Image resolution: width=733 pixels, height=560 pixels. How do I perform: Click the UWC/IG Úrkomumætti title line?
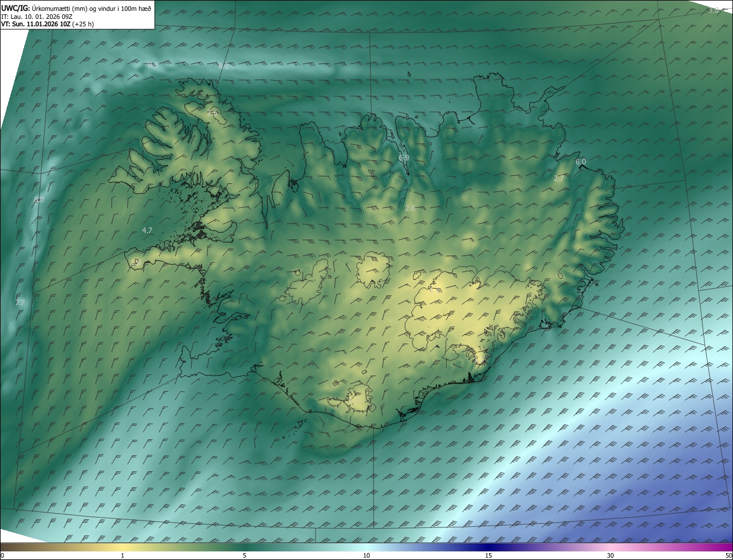76,9
